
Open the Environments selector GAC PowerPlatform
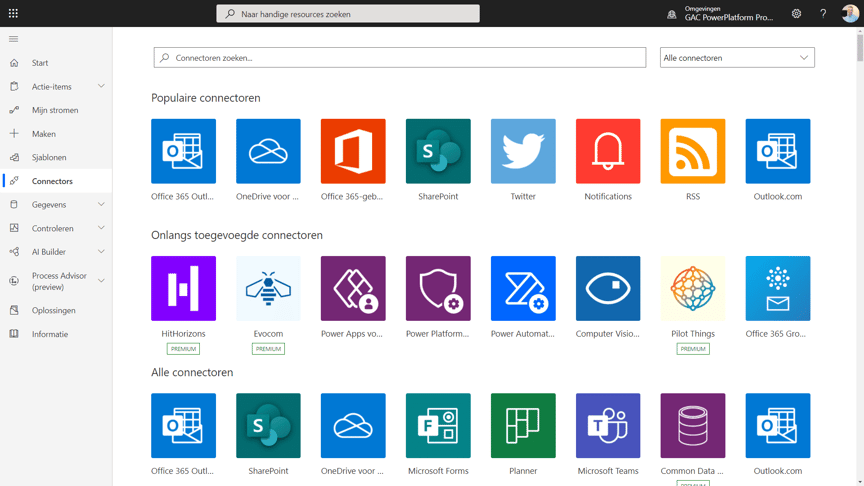[721, 14]
